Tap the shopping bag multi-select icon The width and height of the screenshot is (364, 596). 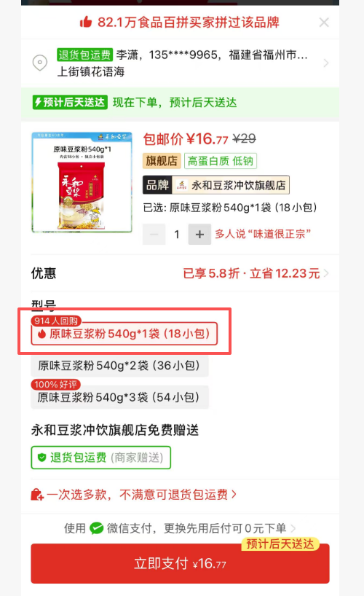37,495
